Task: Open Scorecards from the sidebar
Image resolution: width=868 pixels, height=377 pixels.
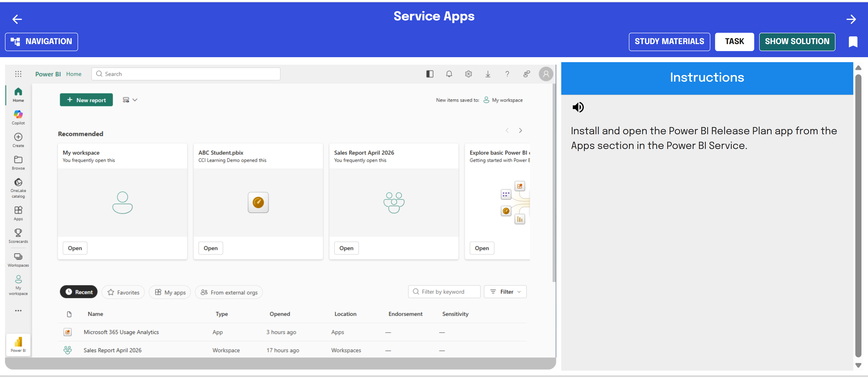Action: (x=18, y=236)
